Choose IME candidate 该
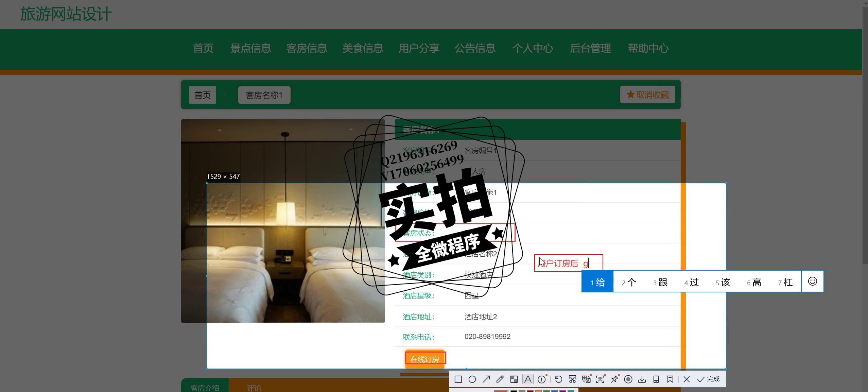The width and height of the screenshot is (868, 392). [723, 282]
